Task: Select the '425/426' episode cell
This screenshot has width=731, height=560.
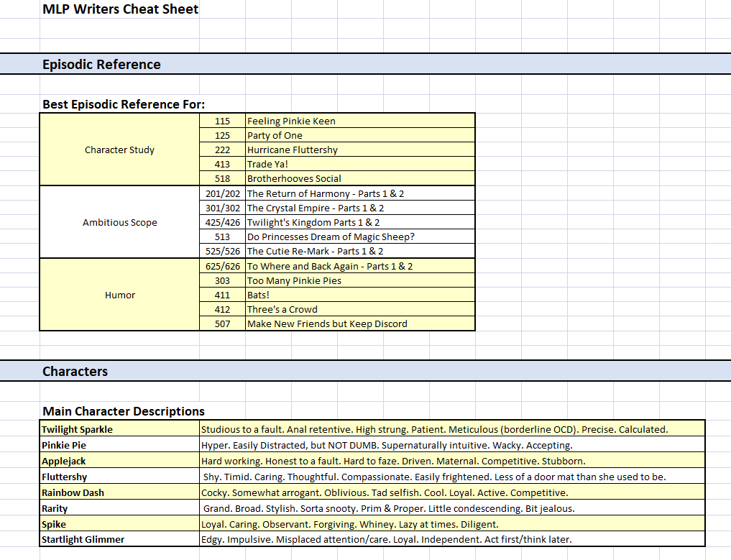Action: pyautogui.click(x=222, y=222)
